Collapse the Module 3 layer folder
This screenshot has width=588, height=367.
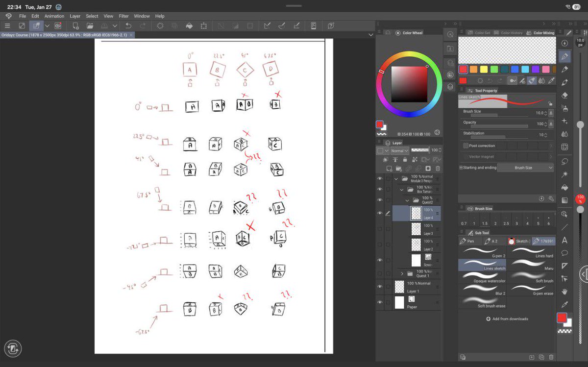pyautogui.click(x=396, y=179)
